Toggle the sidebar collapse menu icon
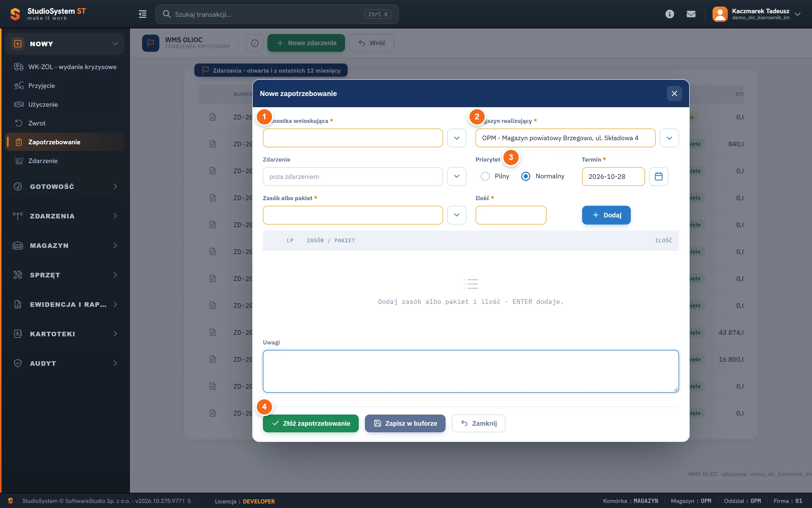Image resolution: width=812 pixels, height=508 pixels. tap(143, 14)
